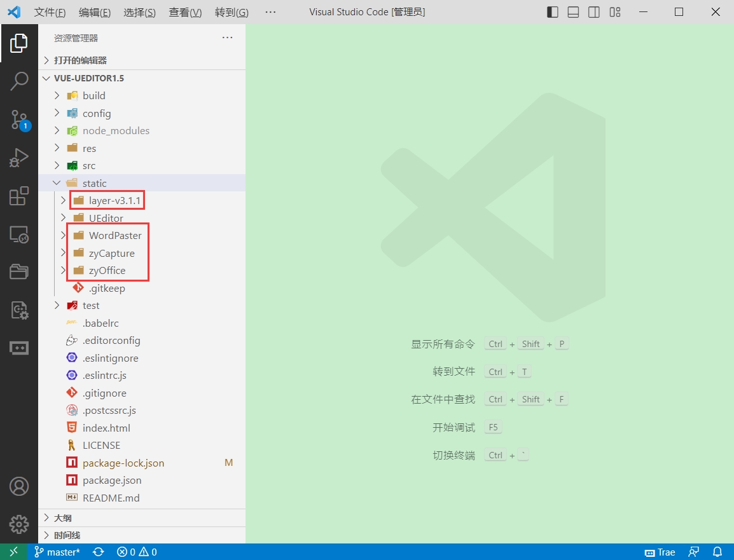Click the Accounts icon
Image resolution: width=734 pixels, height=560 pixels.
pyautogui.click(x=18, y=486)
